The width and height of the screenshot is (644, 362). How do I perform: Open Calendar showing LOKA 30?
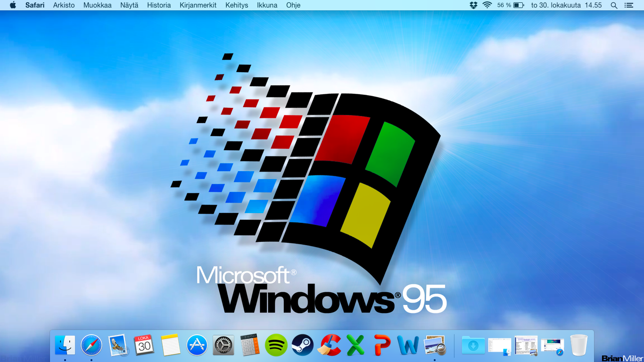(144, 346)
